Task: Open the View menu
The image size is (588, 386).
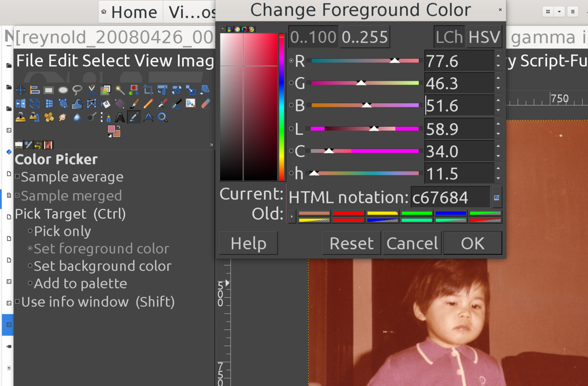Action: click(x=153, y=60)
